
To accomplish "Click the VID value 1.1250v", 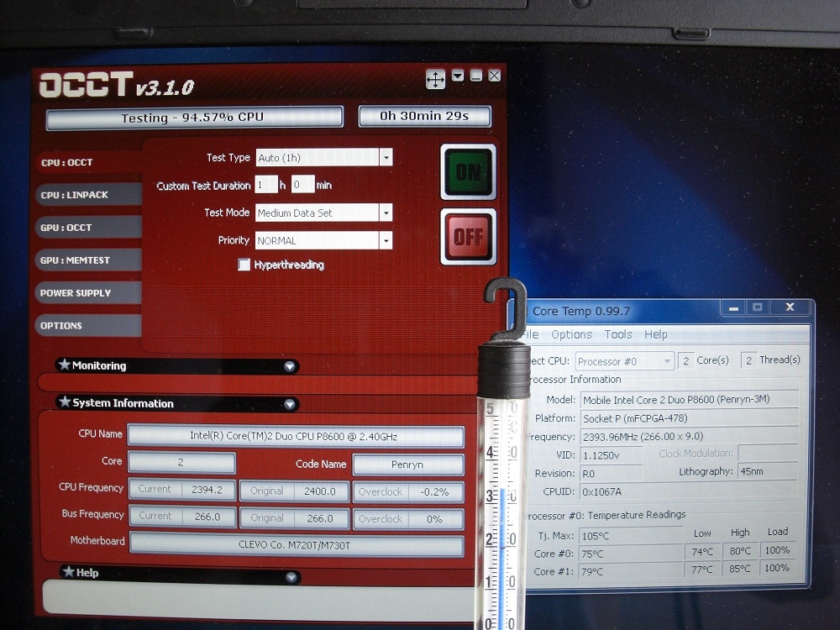I will (x=612, y=455).
